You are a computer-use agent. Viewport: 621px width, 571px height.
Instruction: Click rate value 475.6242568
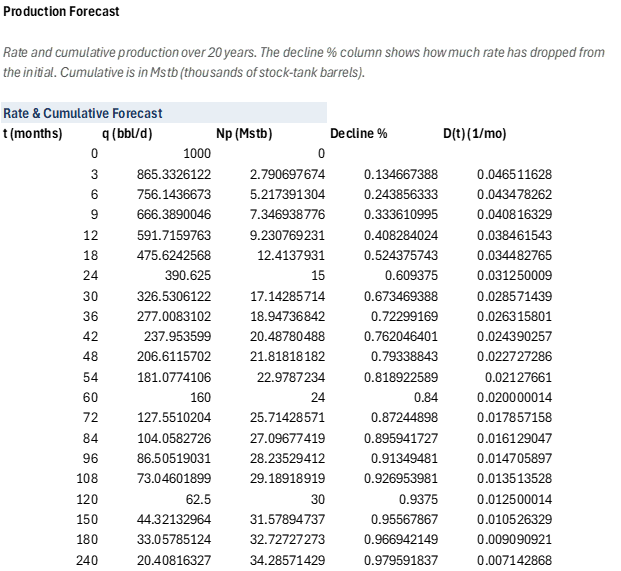click(x=174, y=255)
